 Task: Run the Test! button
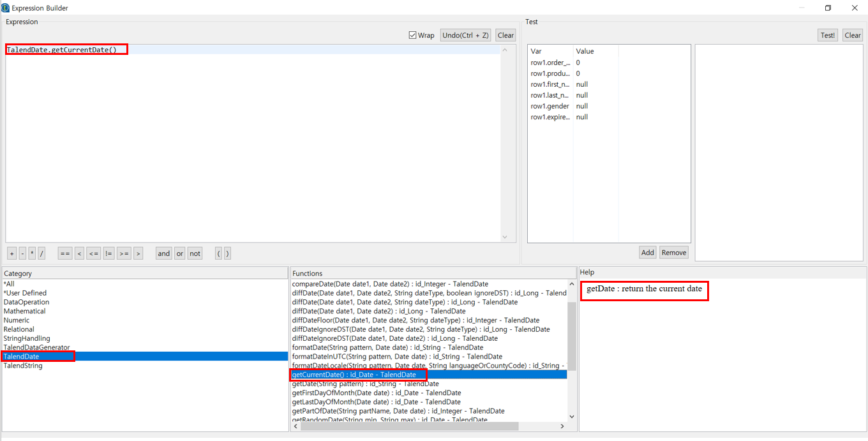pos(828,35)
